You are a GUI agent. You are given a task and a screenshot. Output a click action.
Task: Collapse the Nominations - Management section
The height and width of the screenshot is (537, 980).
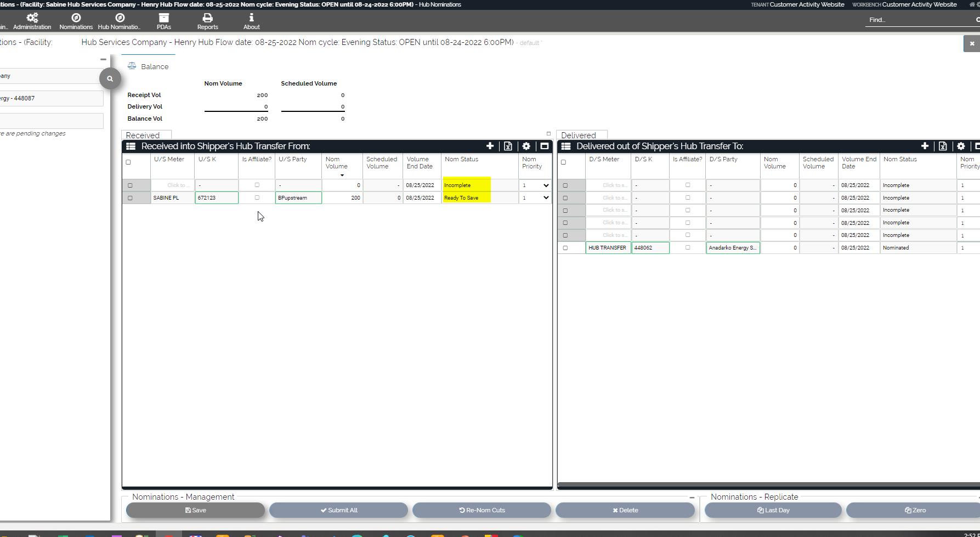692,498
